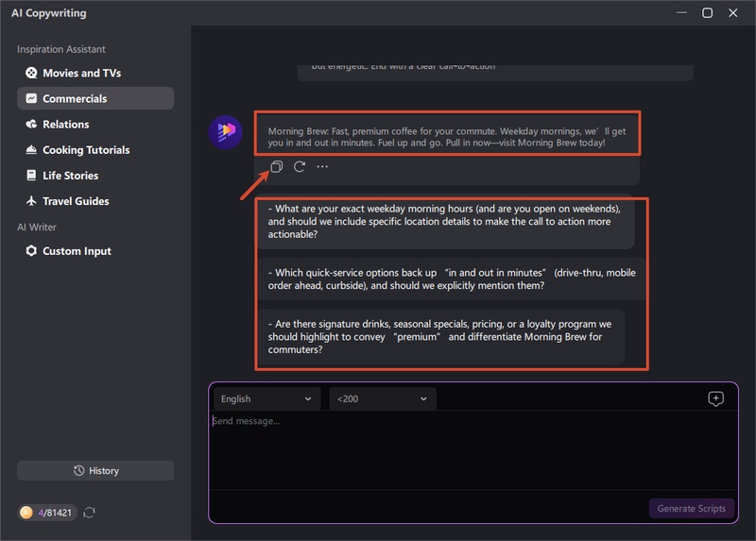756x541 pixels.
Task: Regenerate the Morning Brew response
Action: pyautogui.click(x=300, y=167)
